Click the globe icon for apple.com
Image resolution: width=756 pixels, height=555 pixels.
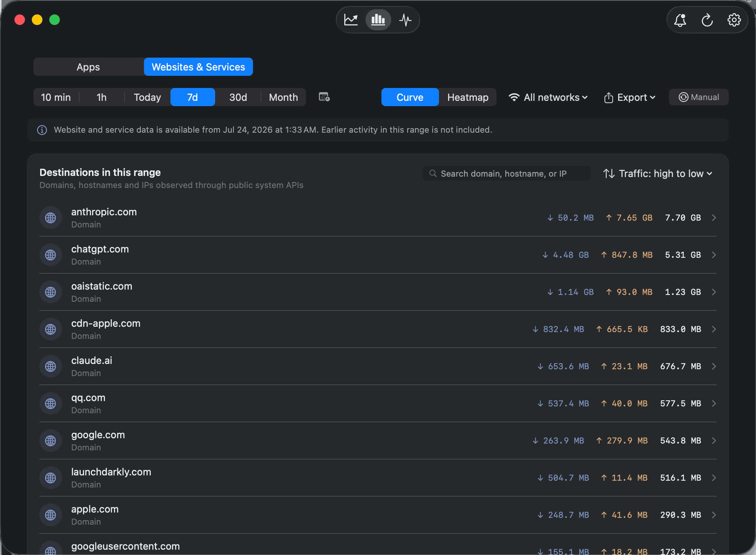(x=51, y=515)
